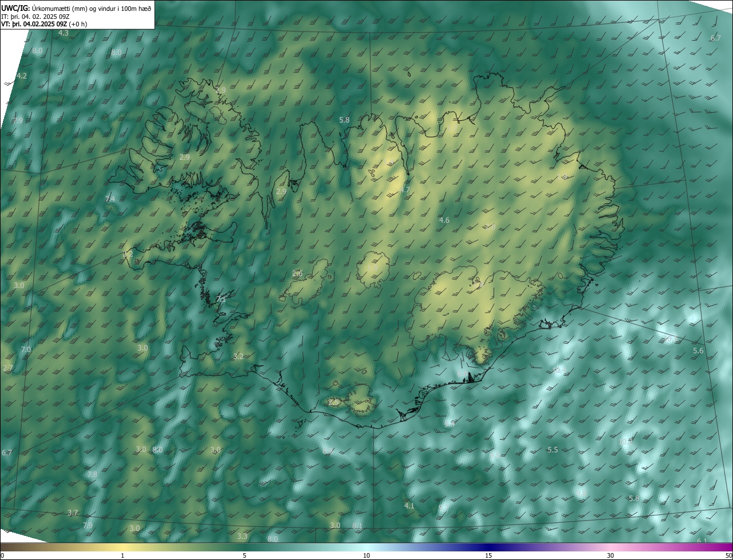This screenshot has height=560, width=733.
Task: Click the 2.7 value label on the map
Action: [x=7, y=368]
